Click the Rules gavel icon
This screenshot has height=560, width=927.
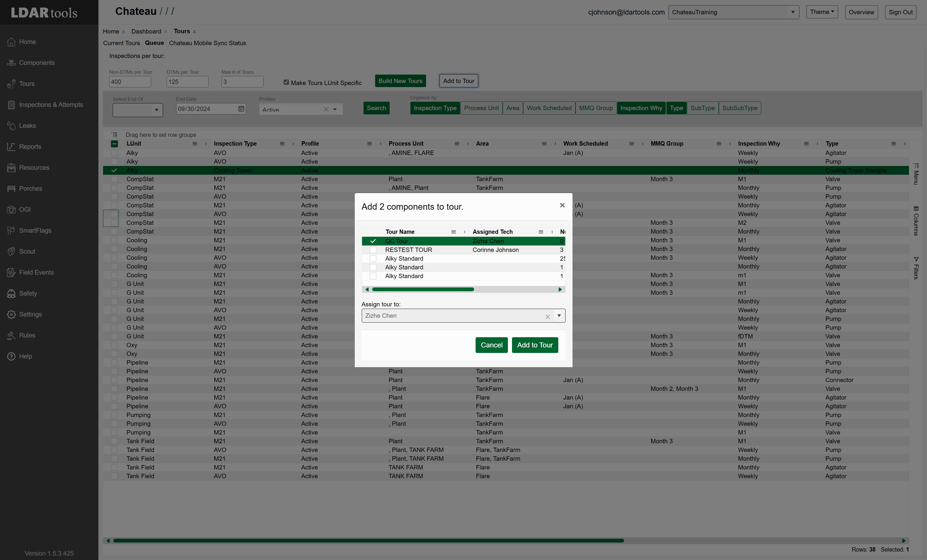tap(11, 335)
